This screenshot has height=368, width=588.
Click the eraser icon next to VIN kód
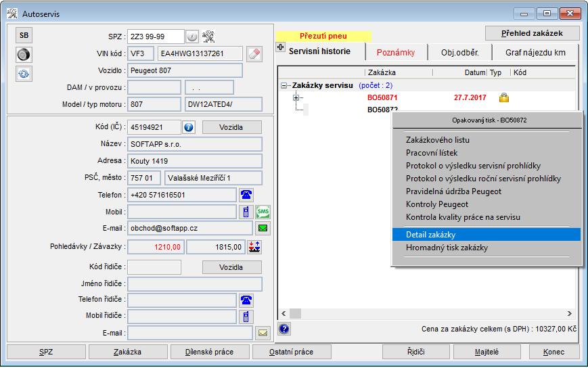click(254, 53)
